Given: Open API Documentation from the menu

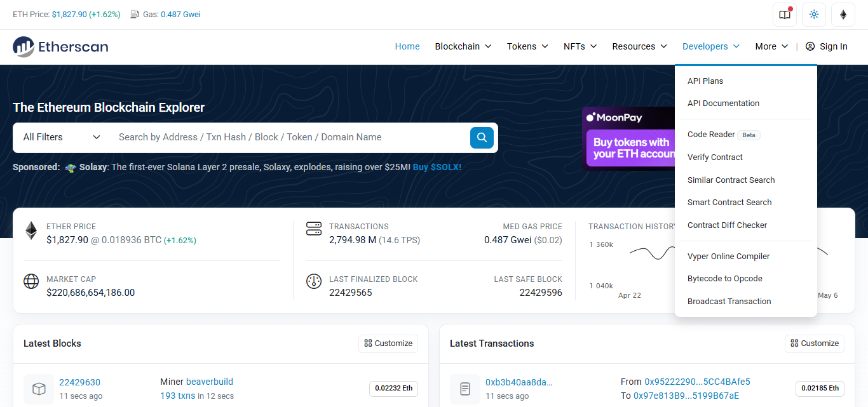Looking at the screenshot, I should [723, 103].
